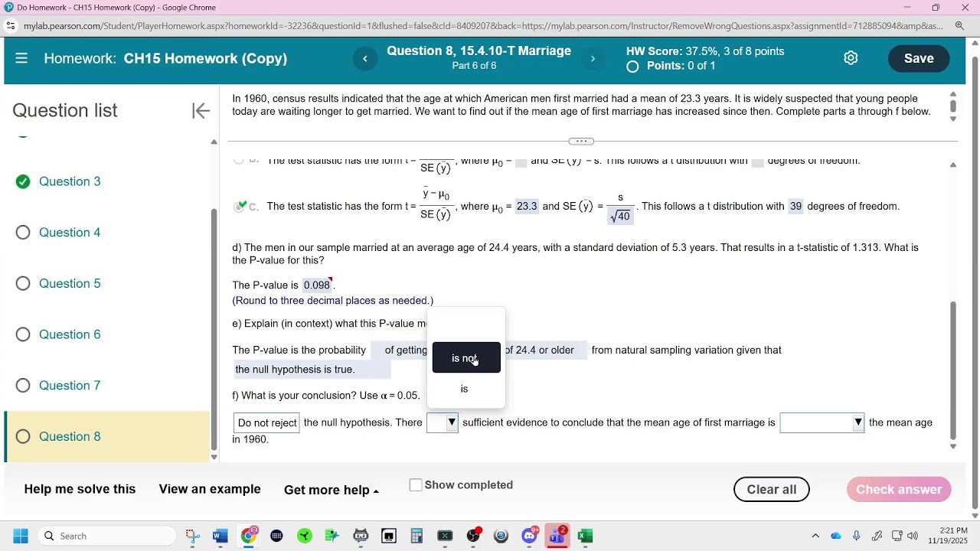The image size is (980, 551).
Task: Open Discord from the taskbar
Action: coord(529,536)
